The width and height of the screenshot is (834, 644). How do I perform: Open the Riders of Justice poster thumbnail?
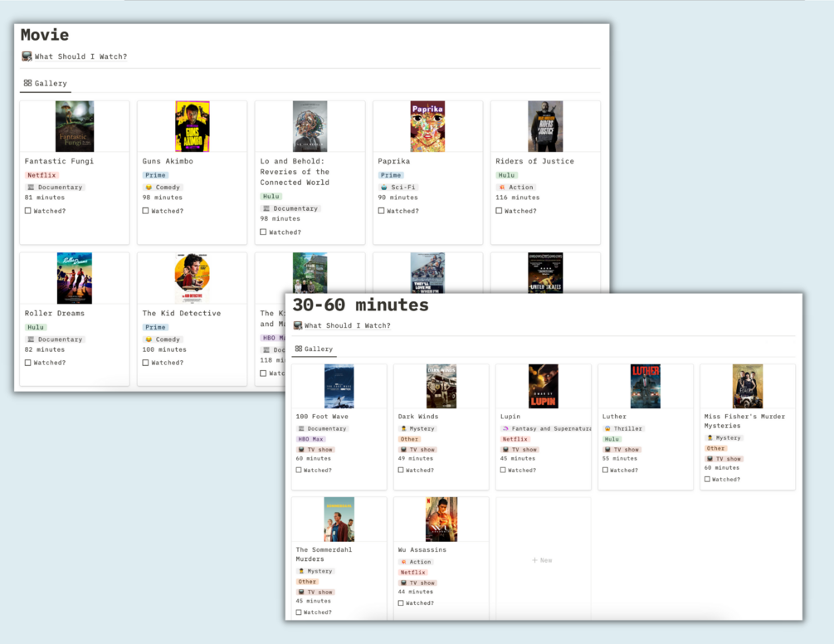pos(545,127)
